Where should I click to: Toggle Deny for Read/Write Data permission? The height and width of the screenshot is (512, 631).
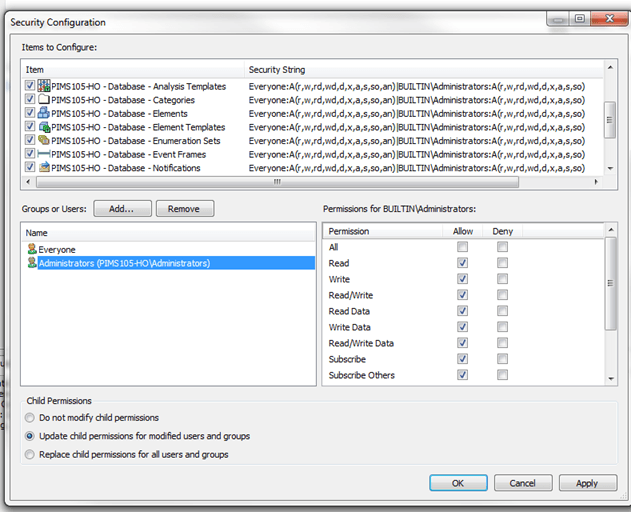coord(502,343)
